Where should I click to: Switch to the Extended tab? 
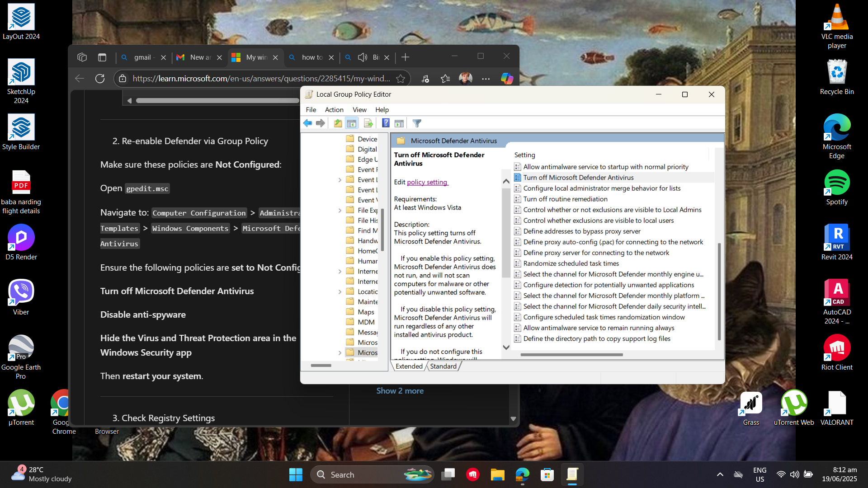409,366
